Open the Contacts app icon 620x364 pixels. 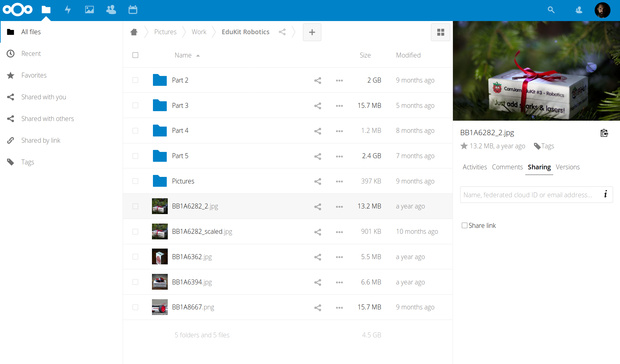(111, 10)
